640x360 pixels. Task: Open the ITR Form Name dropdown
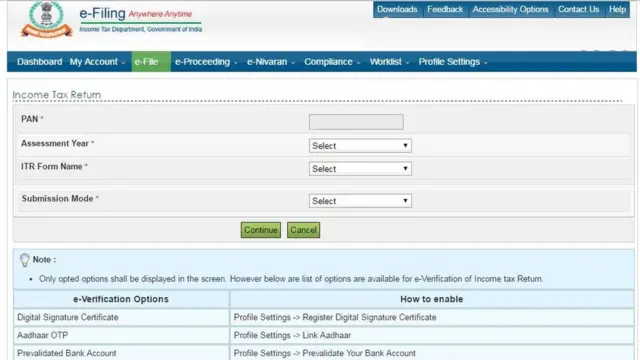click(360, 169)
